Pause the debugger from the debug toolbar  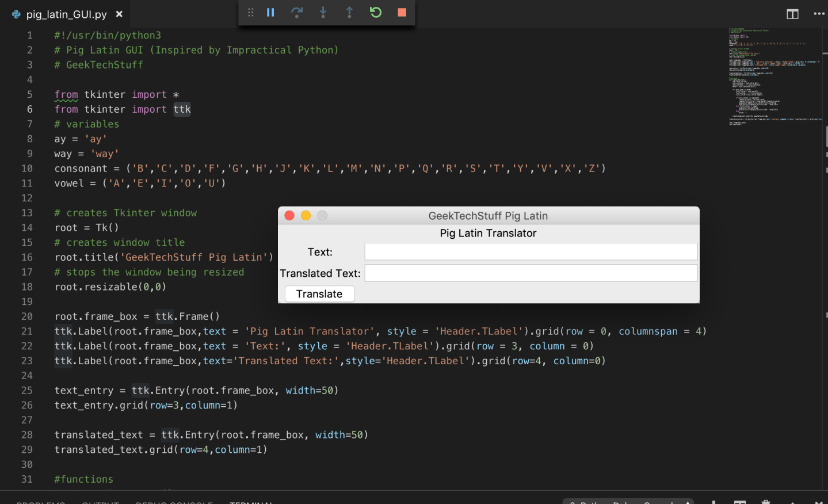(270, 12)
